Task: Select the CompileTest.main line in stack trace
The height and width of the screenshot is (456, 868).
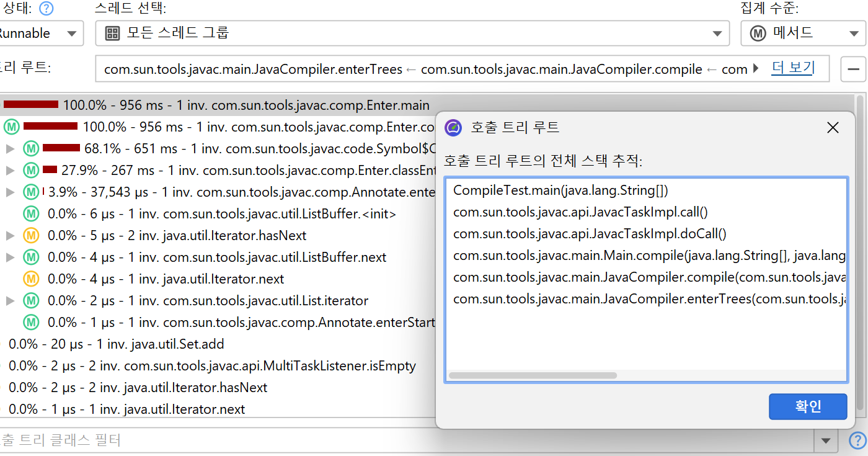Action: point(560,190)
